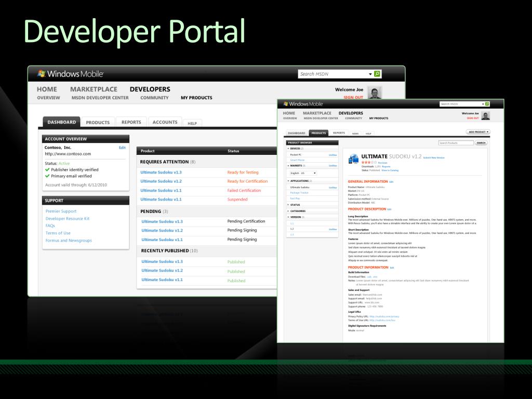
Task: Open the Developer Resource Kit link
Action: 68,219
